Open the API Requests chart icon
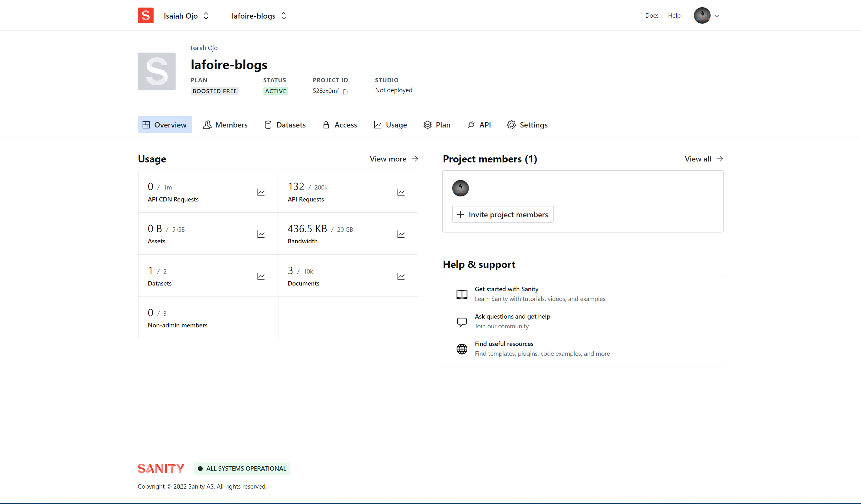This screenshot has width=861, height=504. [x=401, y=192]
